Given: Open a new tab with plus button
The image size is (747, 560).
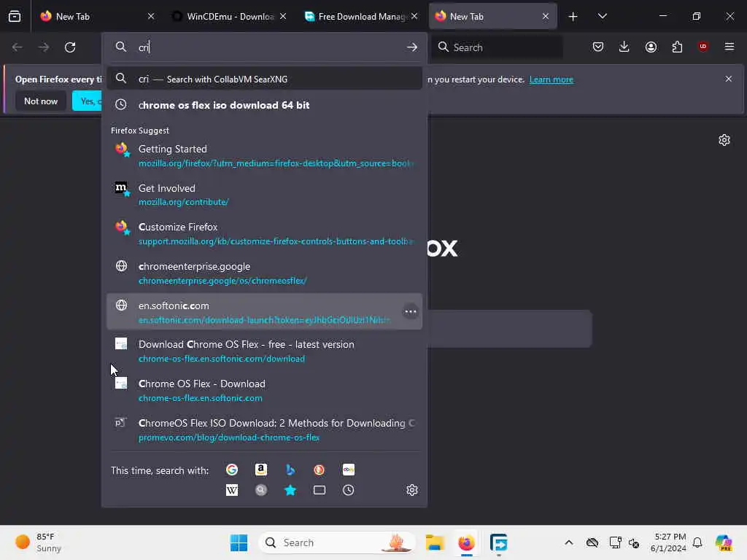Looking at the screenshot, I should (x=573, y=17).
